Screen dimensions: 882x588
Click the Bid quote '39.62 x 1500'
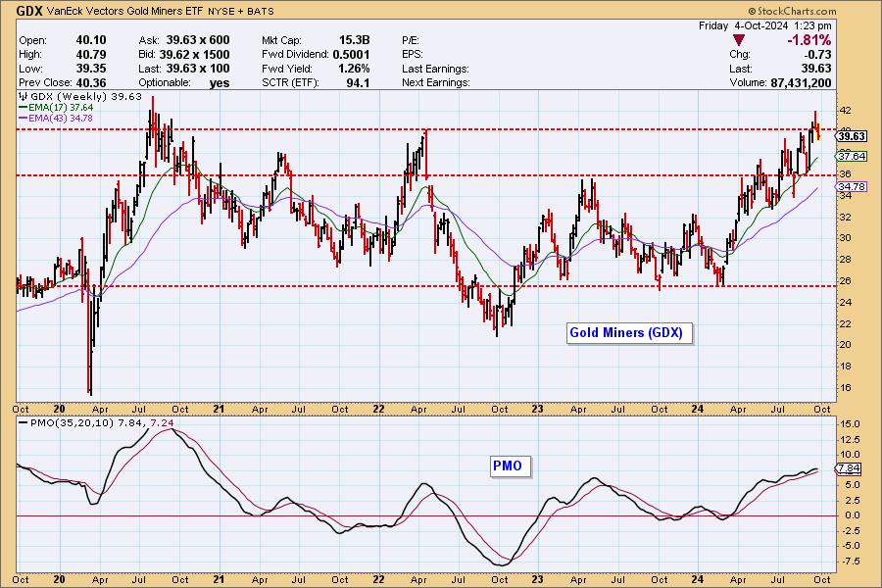(195, 55)
